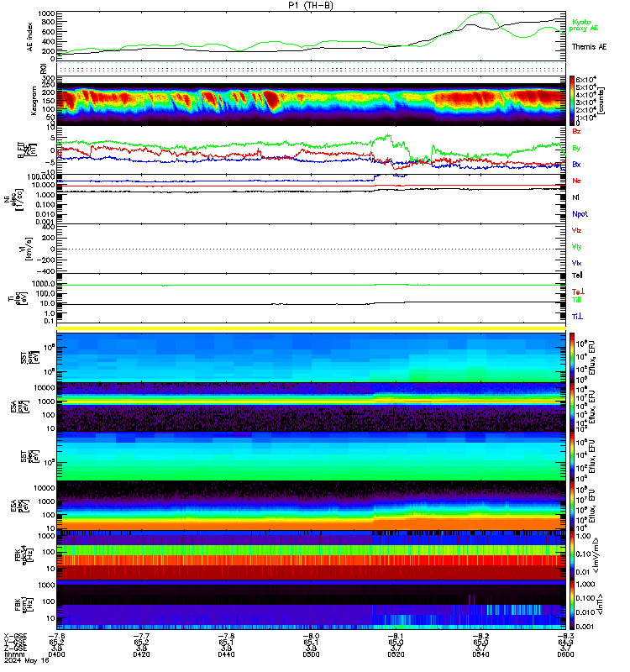Click the "-8.3" X-GSE position value
The width and height of the screenshot is (630, 672).
(565, 637)
